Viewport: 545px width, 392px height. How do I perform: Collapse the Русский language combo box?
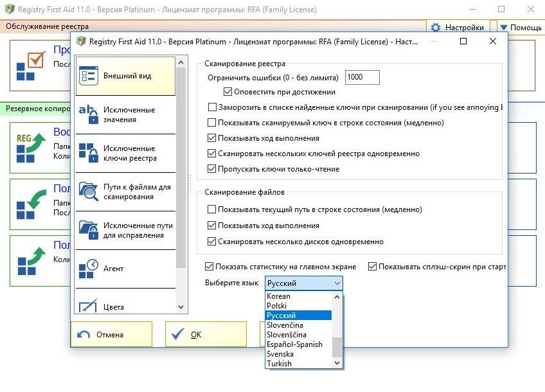pos(304,283)
